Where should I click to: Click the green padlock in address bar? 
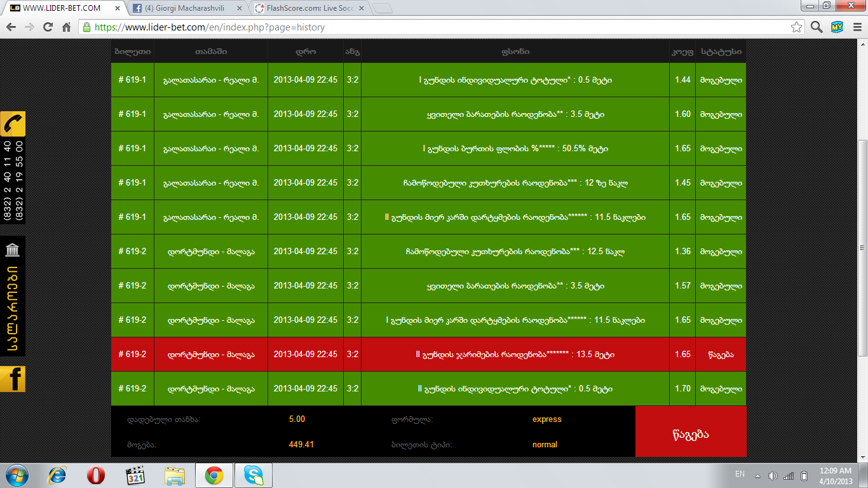[87, 27]
